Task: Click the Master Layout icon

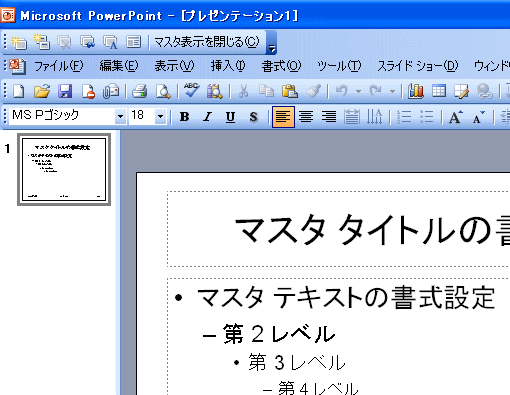Action: (133, 42)
